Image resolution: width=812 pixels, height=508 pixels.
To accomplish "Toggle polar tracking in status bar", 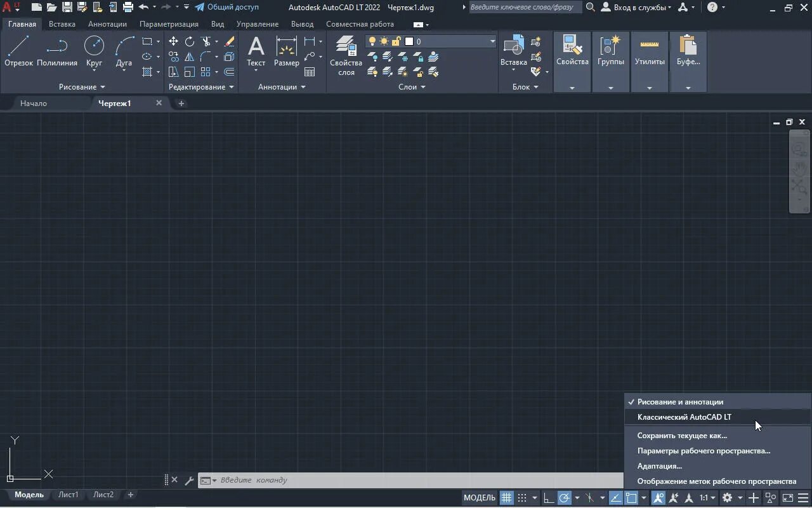I will click(x=564, y=498).
